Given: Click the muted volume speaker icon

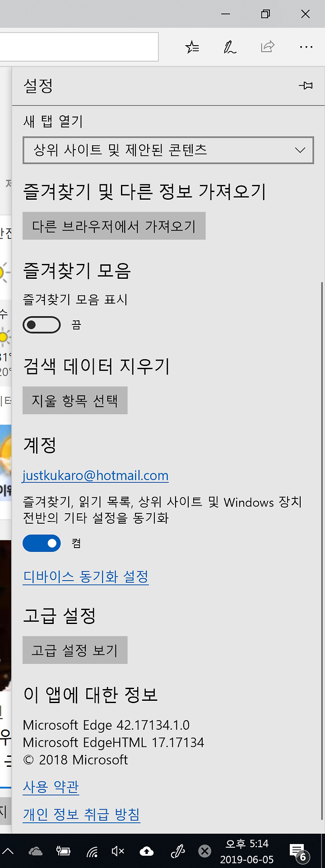Looking at the screenshot, I should click(118, 852).
